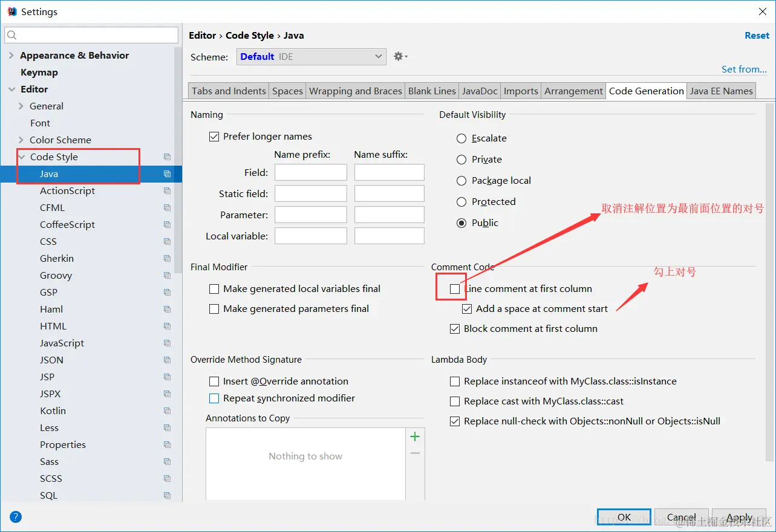Screen dimensions: 776x532
Task: Expand Appearance & Behavior tree node
Action: pos(11,55)
